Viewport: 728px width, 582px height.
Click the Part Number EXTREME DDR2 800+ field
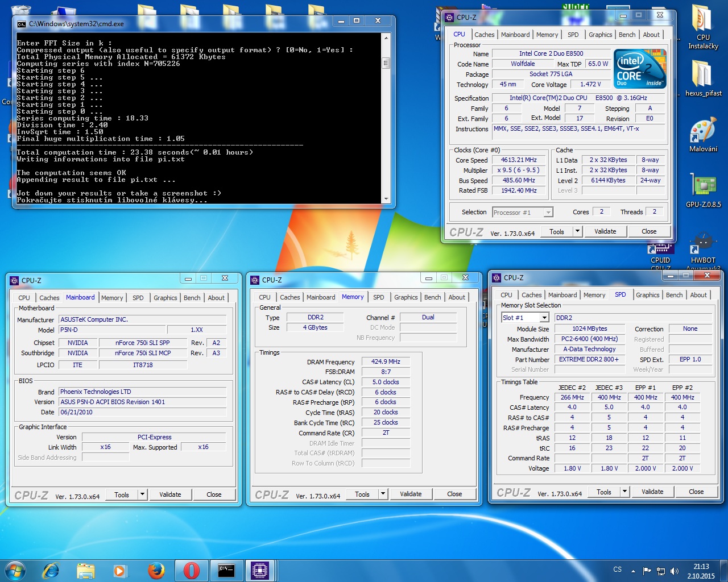tap(589, 359)
